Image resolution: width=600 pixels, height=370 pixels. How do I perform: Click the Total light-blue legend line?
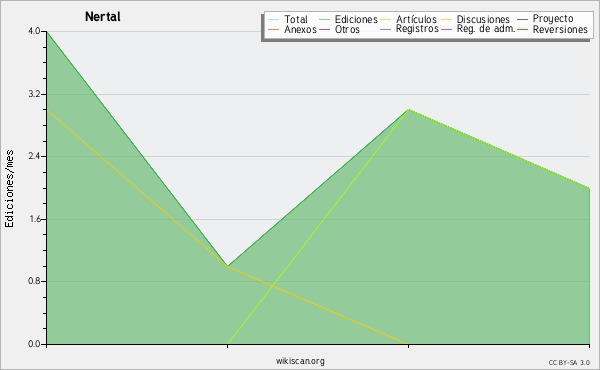pyautogui.click(x=274, y=20)
